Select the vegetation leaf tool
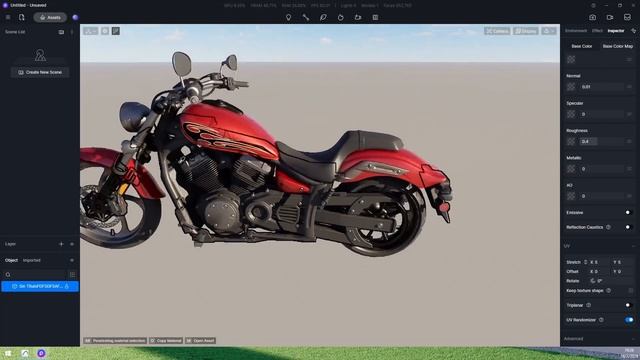This screenshot has width=640, height=360. [x=323, y=18]
